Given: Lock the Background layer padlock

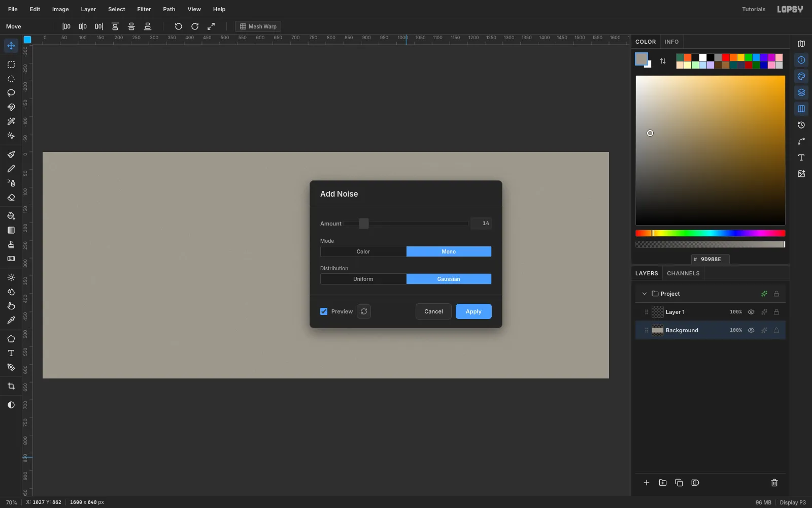Looking at the screenshot, I should (x=776, y=330).
